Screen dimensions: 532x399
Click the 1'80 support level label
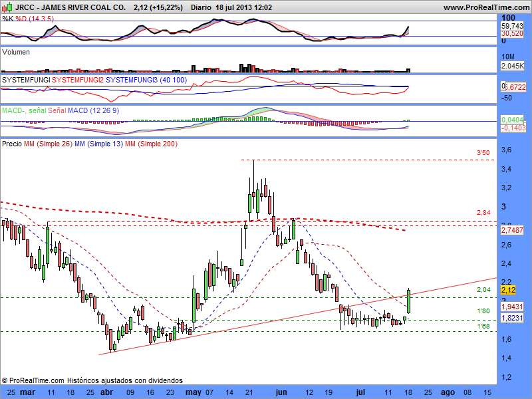tap(483, 311)
